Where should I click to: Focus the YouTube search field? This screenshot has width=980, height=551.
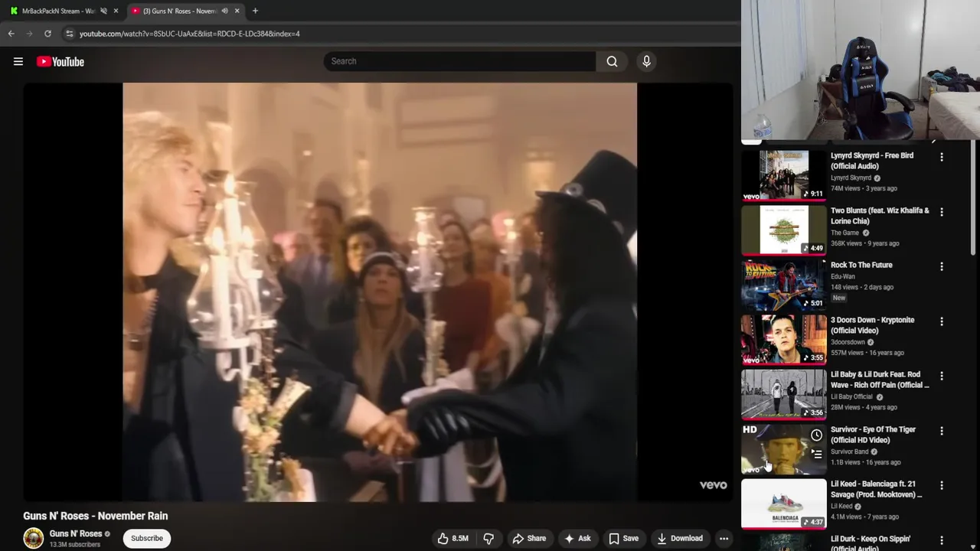pos(459,61)
